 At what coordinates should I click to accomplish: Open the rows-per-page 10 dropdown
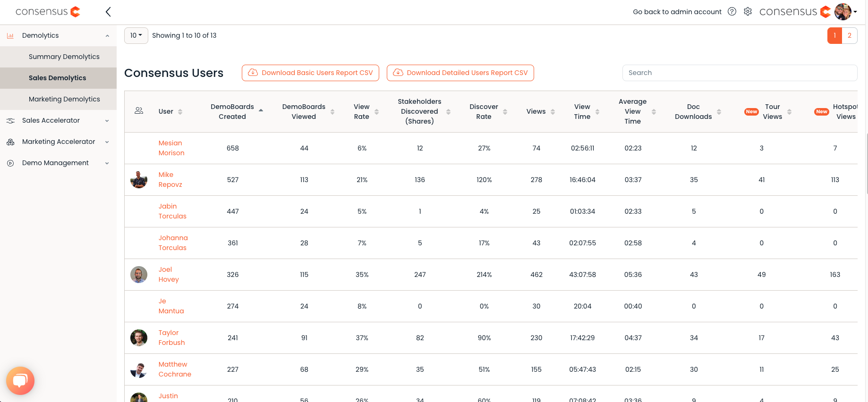[x=136, y=35]
